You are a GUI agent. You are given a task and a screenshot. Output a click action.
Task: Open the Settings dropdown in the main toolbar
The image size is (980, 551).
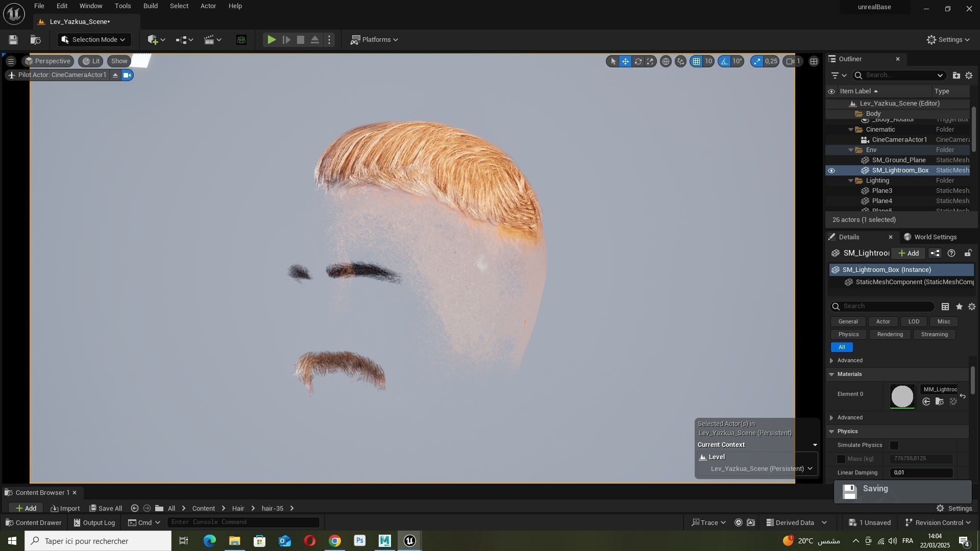pyautogui.click(x=948, y=40)
